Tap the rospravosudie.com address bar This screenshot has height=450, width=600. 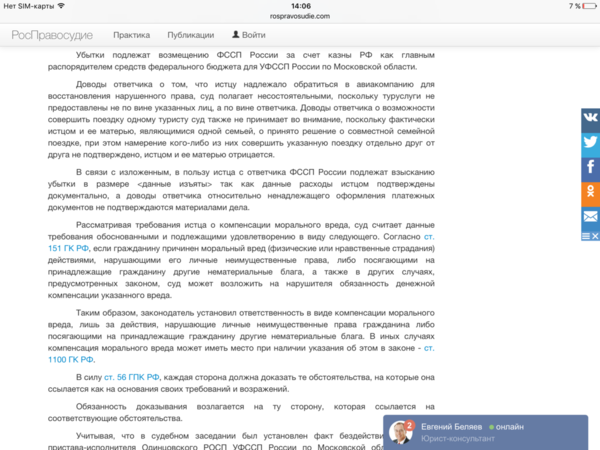pos(300,16)
